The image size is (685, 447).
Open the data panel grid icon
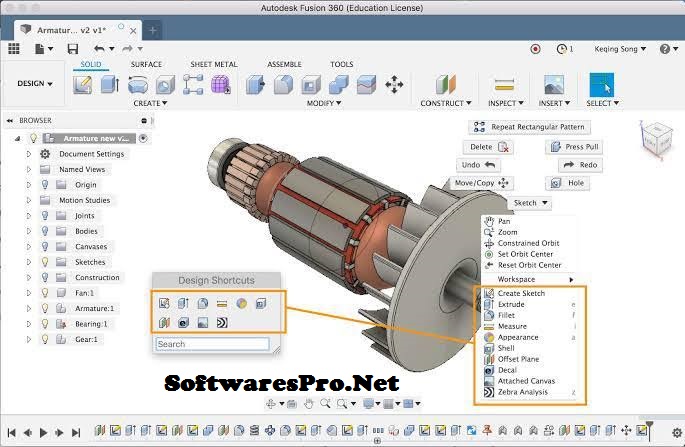click(x=14, y=49)
